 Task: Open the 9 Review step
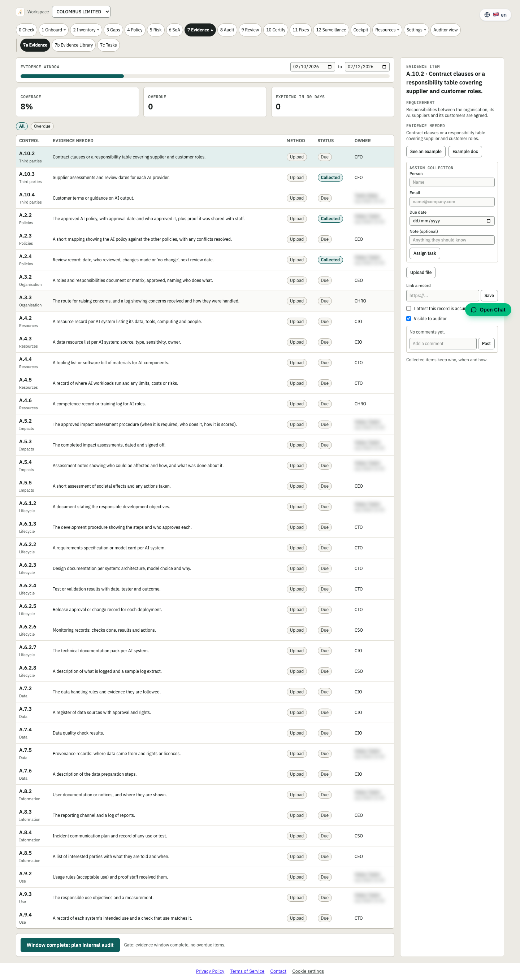(250, 30)
